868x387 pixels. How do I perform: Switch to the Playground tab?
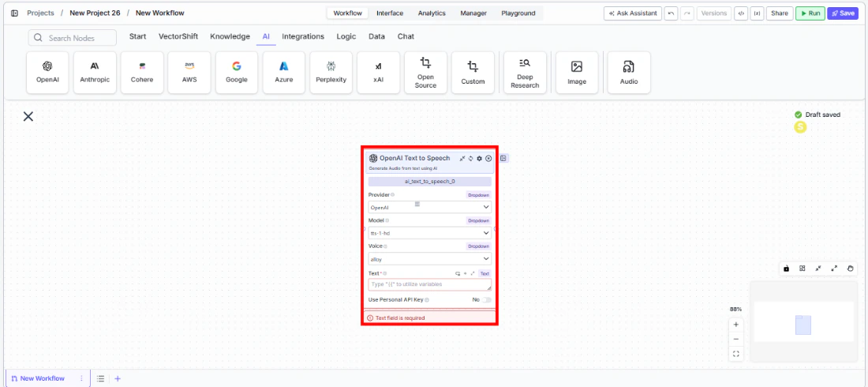pos(518,13)
